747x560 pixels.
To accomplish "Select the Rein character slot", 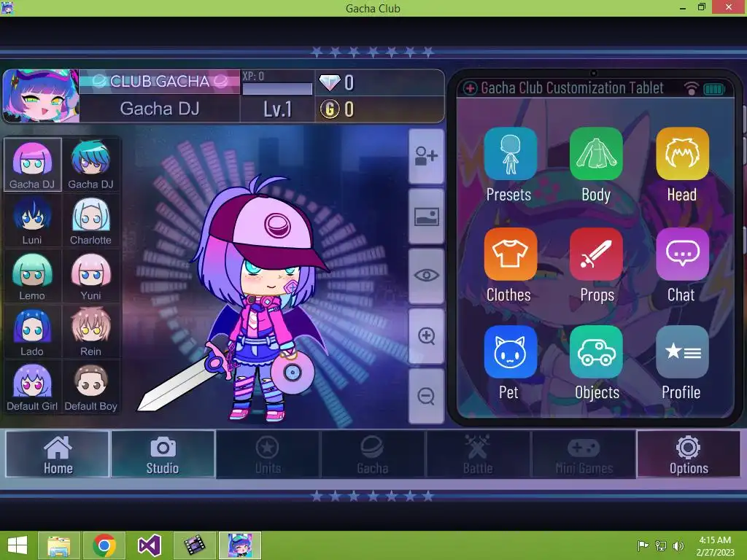I will pyautogui.click(x=91, y=332).
